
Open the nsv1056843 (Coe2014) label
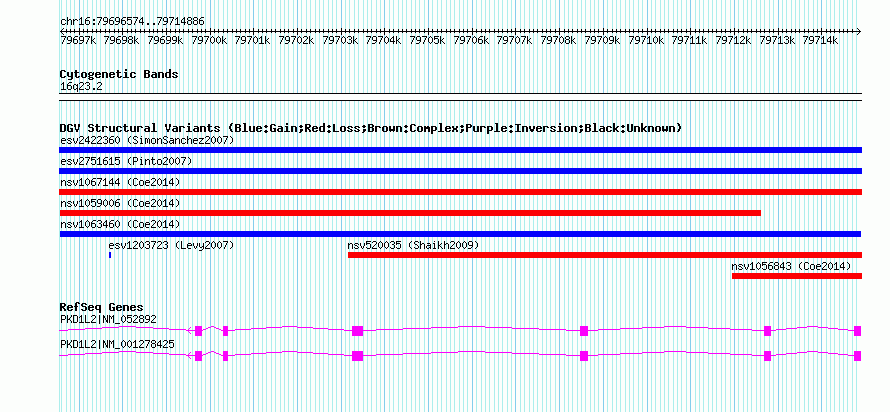791,266
